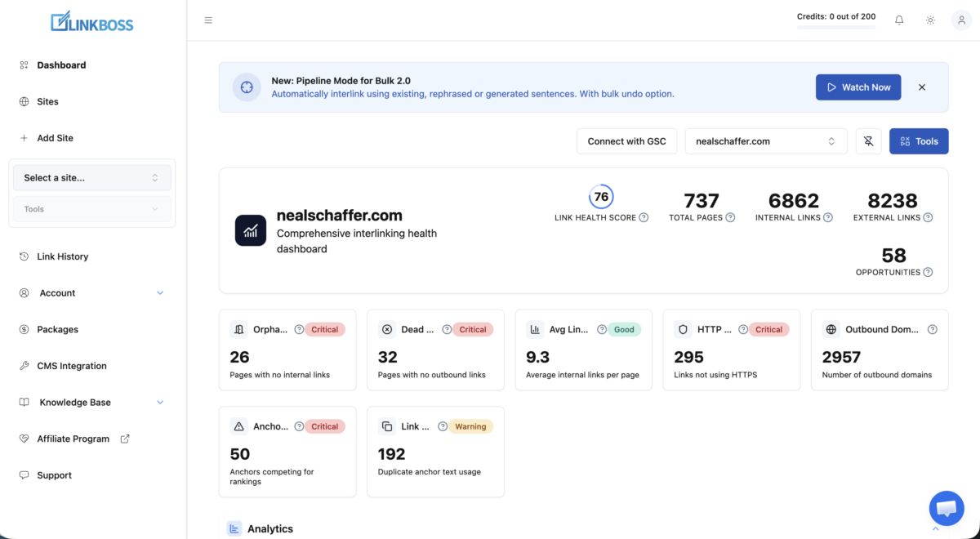980x539 pixels.
Task: Open the sidebar Tools dropdown
Action: pos(92,209)
